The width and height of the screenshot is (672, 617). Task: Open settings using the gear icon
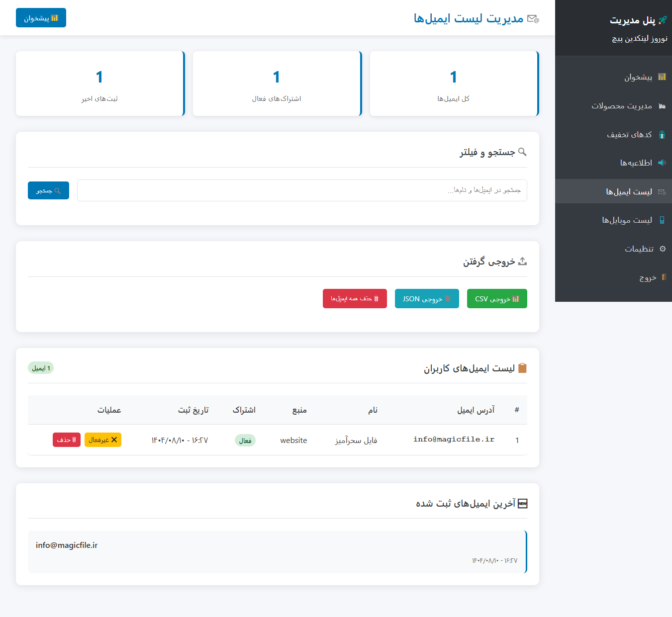click(662, 249)
